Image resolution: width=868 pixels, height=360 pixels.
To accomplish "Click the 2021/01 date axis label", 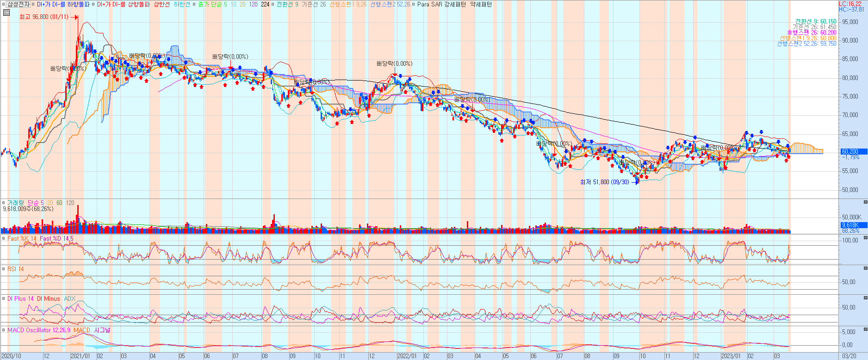I will pyautogui.click(x=81, y=356).
